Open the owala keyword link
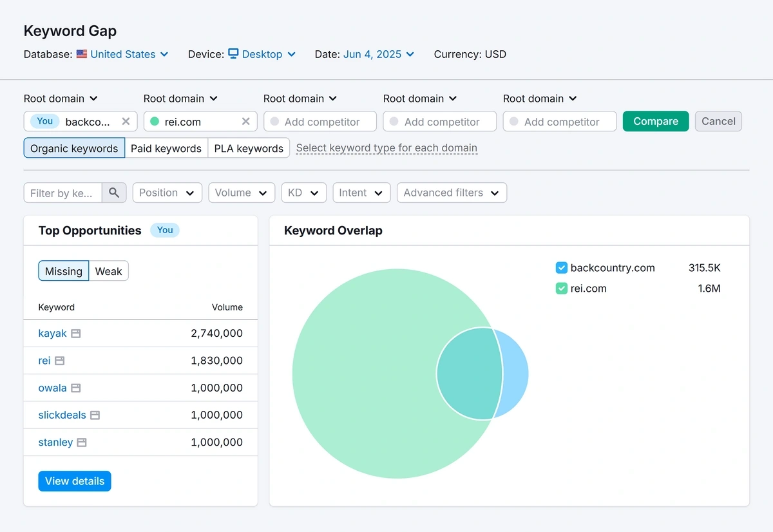The image size is (773, 532). click(53, 388)
